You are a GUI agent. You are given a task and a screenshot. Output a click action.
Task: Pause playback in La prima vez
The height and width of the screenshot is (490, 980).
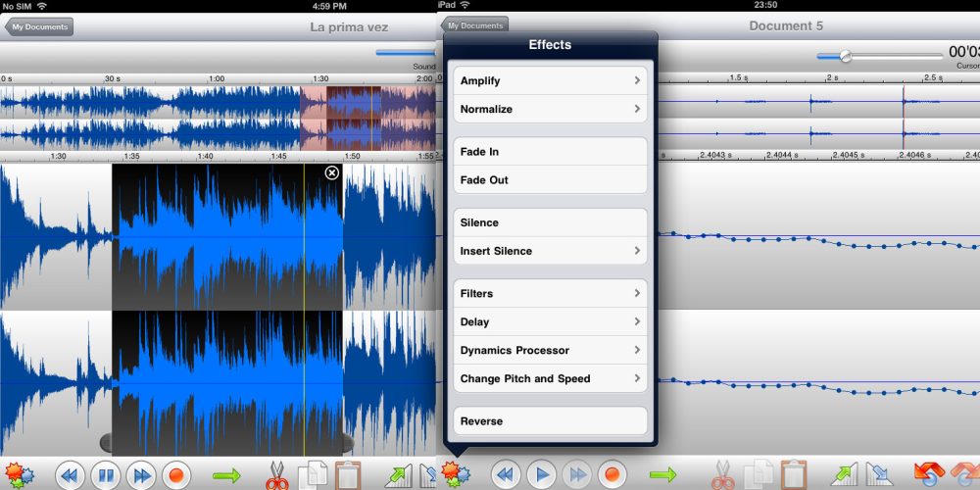click(105, 476)
